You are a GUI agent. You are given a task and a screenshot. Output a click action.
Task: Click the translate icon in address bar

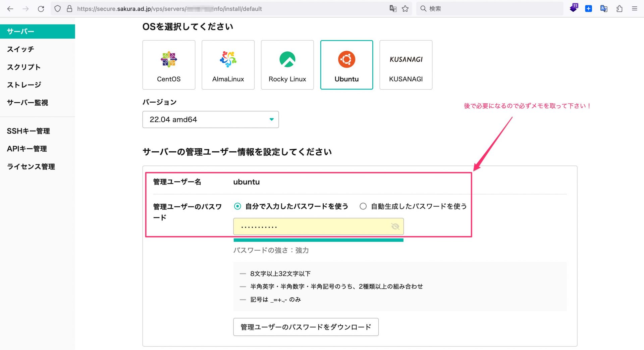[393, 9]
